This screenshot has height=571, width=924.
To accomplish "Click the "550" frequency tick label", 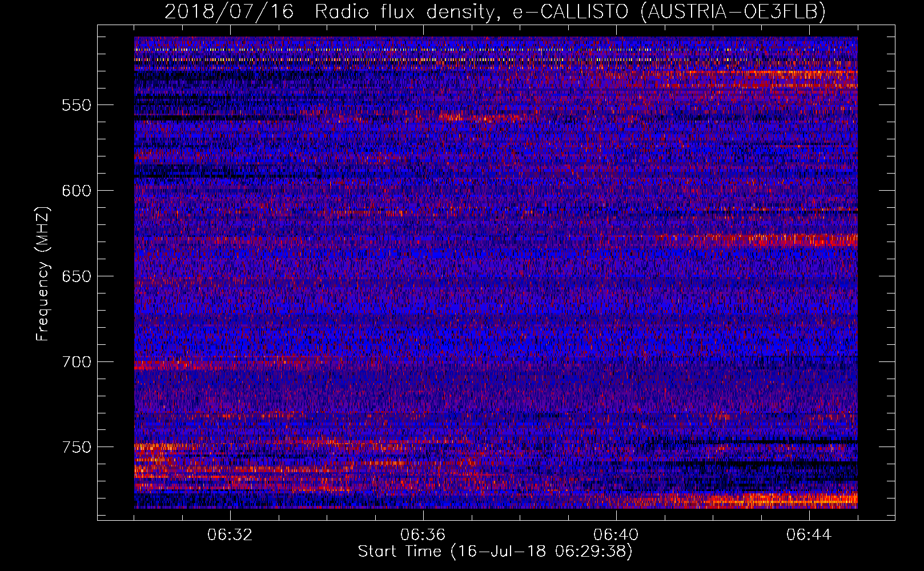I will [77, 105].
